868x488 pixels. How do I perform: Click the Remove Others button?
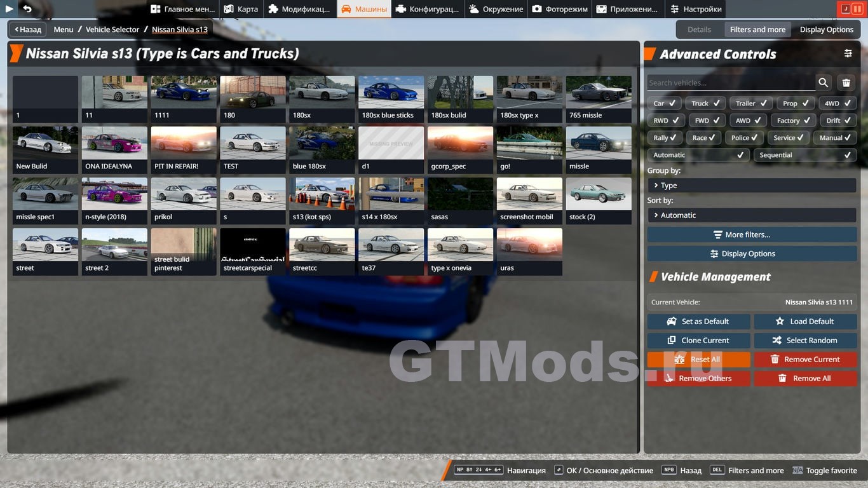[699, 379]
